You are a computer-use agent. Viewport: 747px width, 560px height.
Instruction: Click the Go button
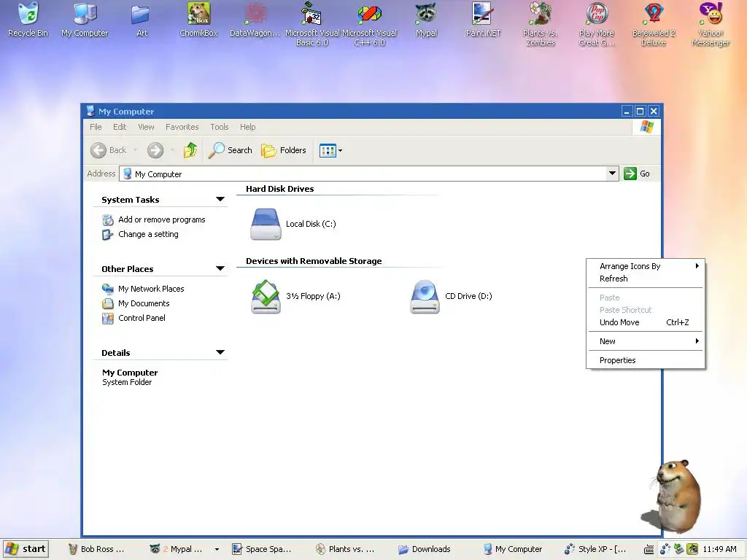[x=637, y=174]
